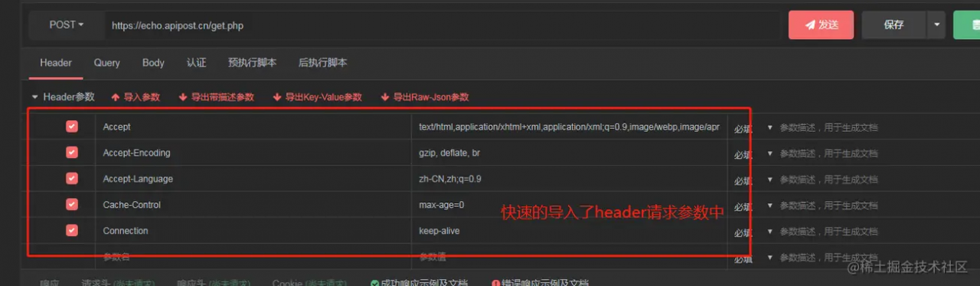Open the 必填 dropdown in Accept-Encoding row
The image size is (980, 286).
[x=753, y=153]
